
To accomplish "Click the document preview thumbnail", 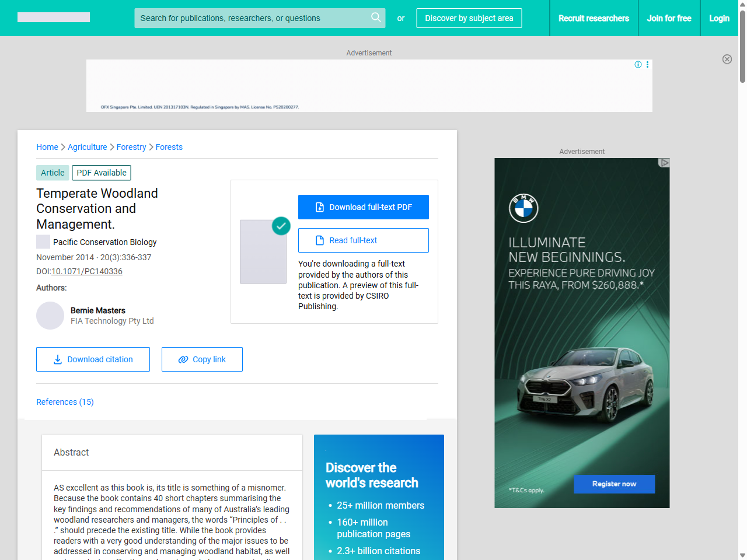I will pos(263,251).
